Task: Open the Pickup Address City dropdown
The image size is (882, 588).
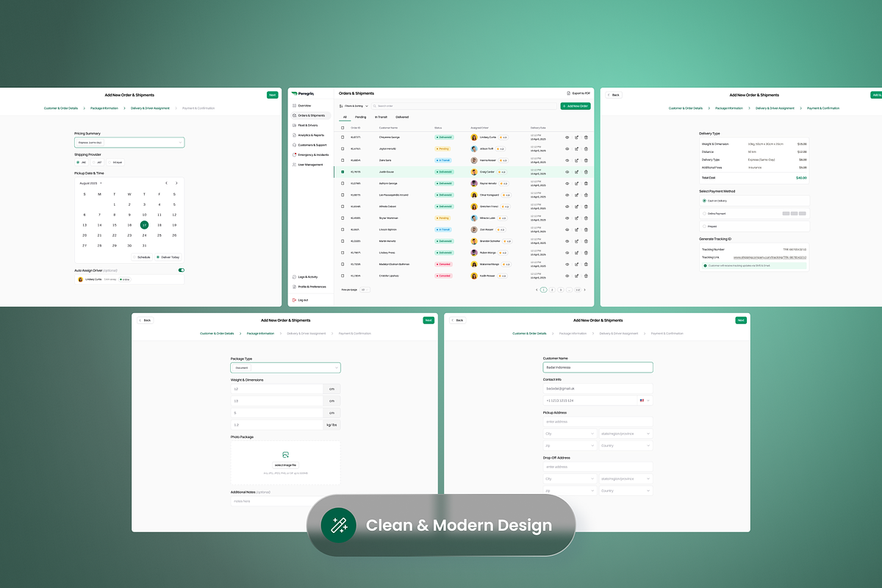Action: 570,434
